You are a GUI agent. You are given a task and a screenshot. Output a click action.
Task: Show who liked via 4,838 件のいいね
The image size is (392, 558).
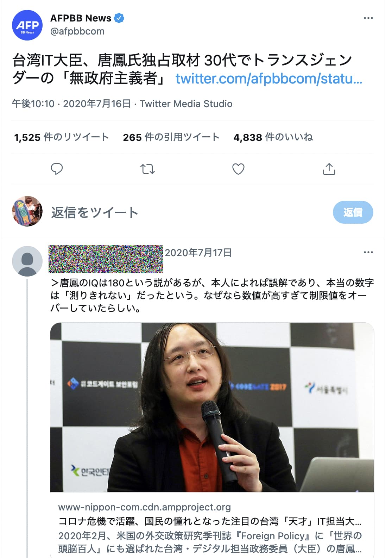coord(273,137)
